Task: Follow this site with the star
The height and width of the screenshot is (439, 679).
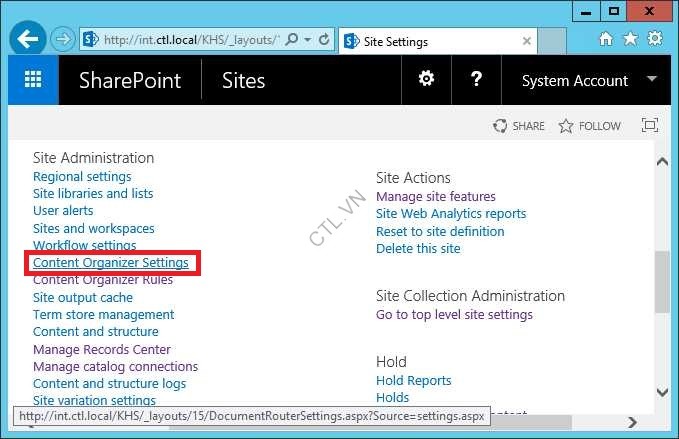Action: [589, 126]
